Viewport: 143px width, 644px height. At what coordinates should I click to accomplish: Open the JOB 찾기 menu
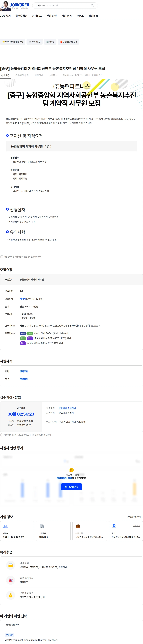[x=6, y=16]
